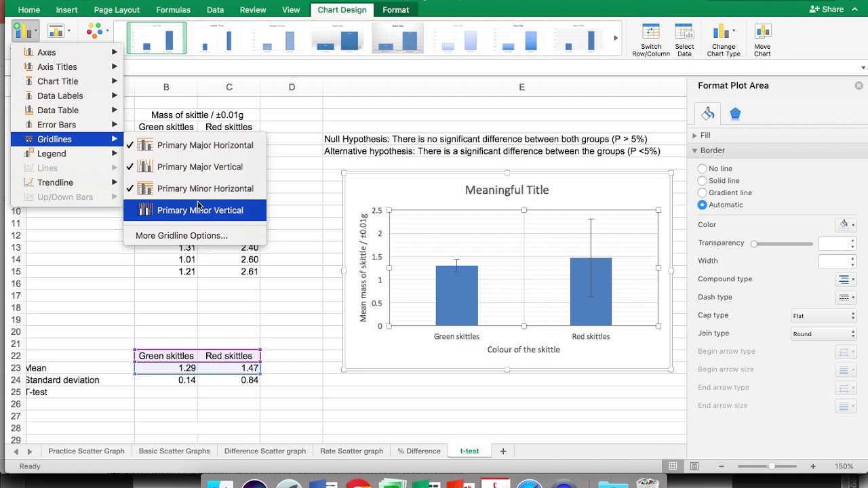Open the Compound type dropdown
This screenshot has height=488, width=868.
coord(846,279)
